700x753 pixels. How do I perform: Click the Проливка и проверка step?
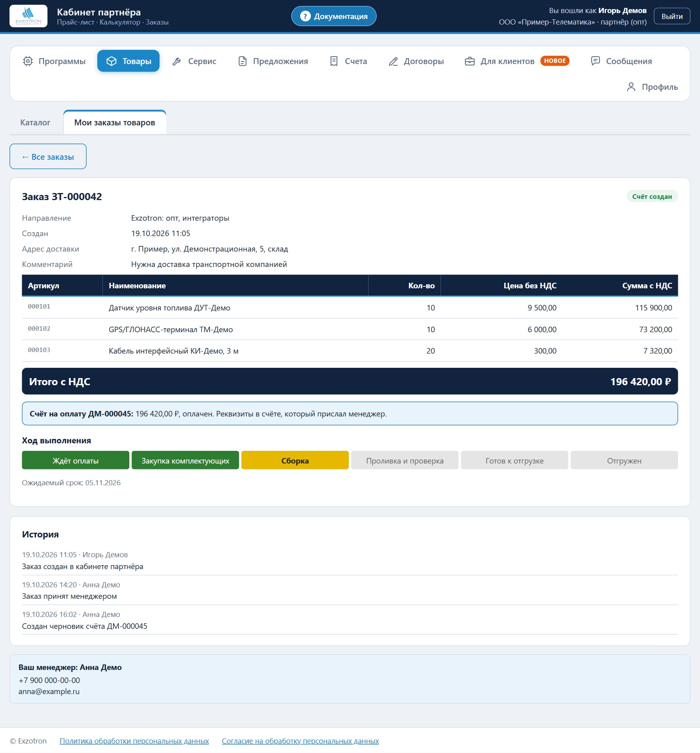click(405, 460)
